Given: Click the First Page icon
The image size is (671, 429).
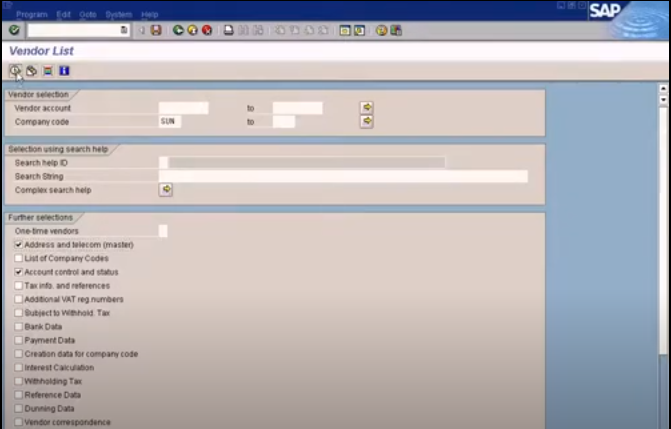Looking at the screenshot, I should (280, 30).
